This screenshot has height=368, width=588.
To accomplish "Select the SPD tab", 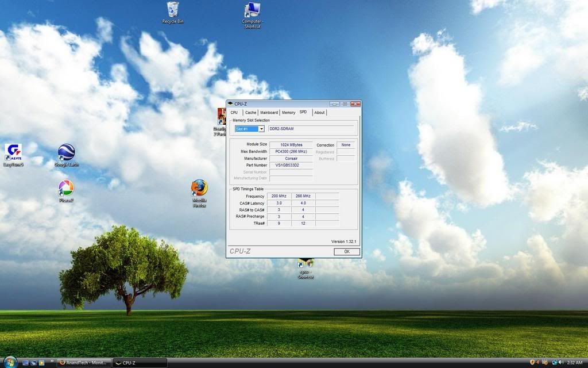I will (303, 112).
